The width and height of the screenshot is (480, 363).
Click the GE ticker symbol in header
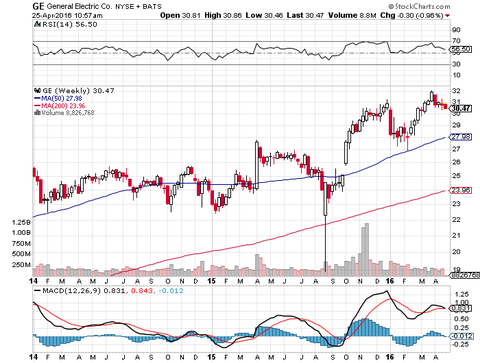38,6
